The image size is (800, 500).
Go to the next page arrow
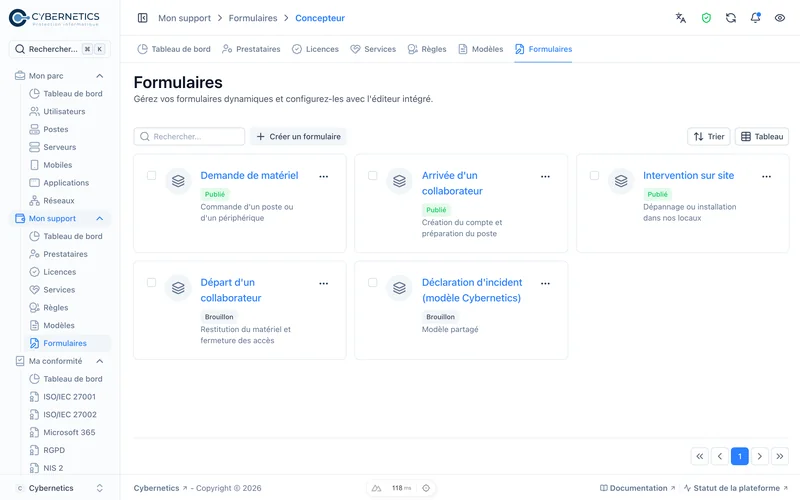click(759, 456)
